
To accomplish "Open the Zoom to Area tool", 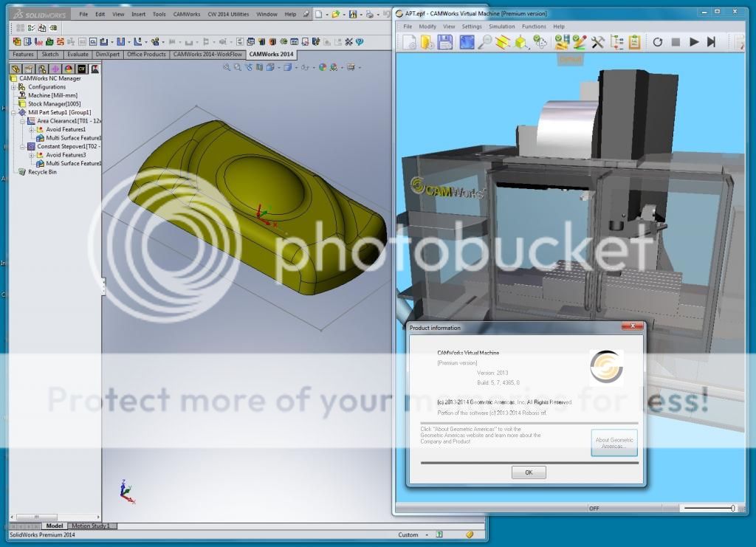I will click(x=238, y=68).
